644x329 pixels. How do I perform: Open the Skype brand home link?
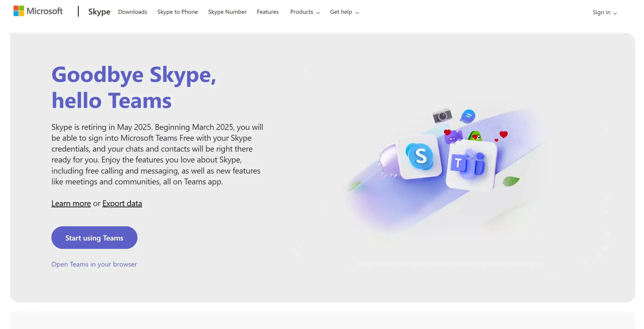coord(99,12)
